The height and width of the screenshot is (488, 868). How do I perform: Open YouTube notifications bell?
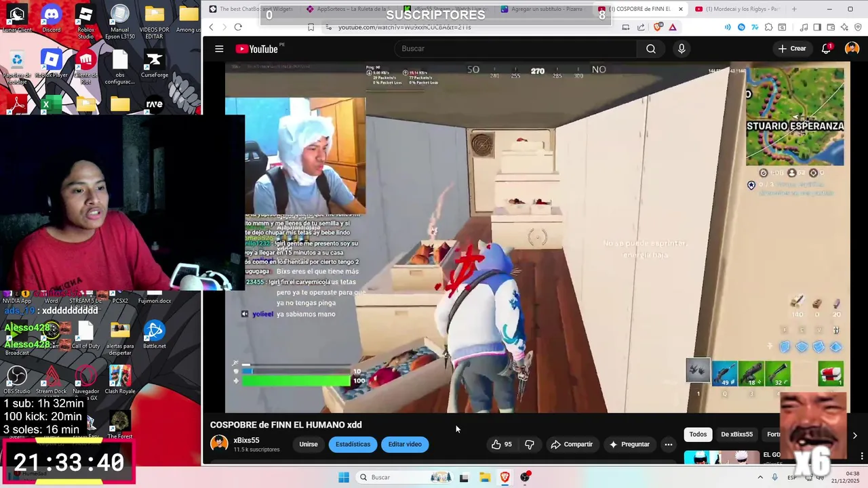pyautogui.click(x=826, y=49)
